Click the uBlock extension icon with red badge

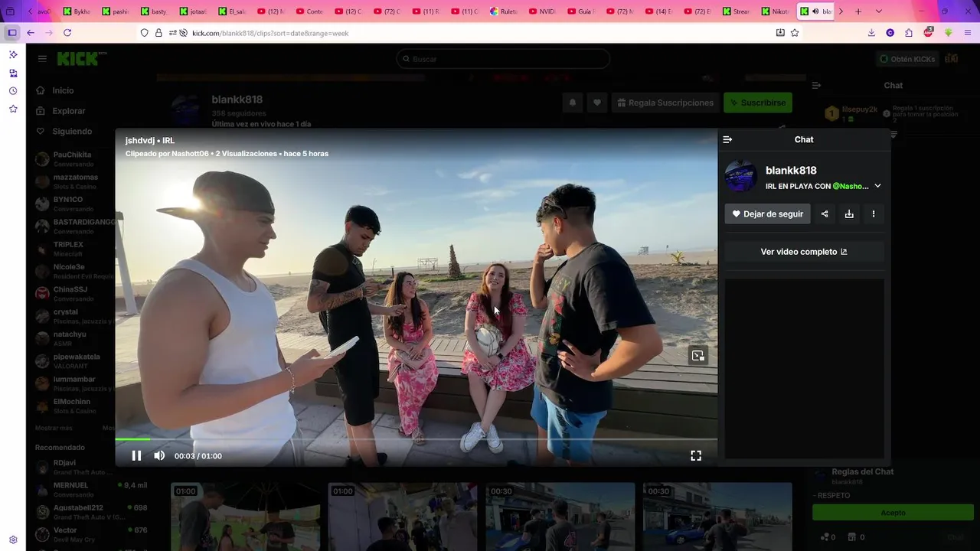click(929, 33)
